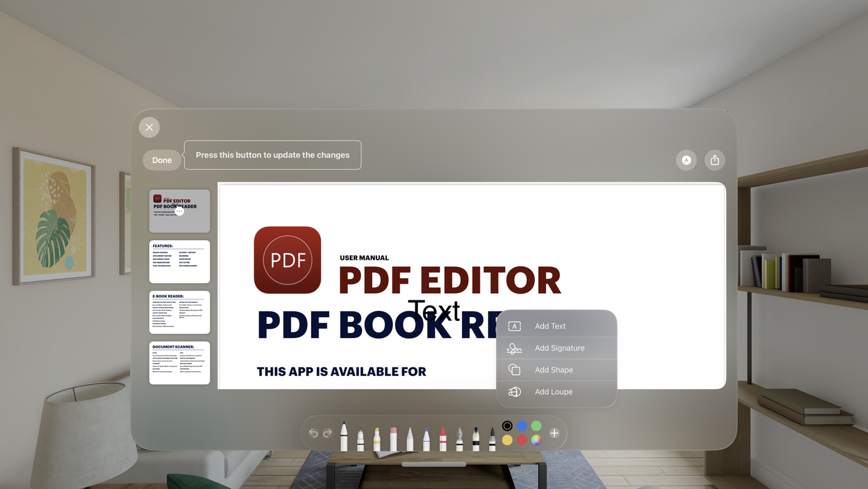868x489 pixels.
Task: Open the share icon at top right
Action: pos(714,160)
